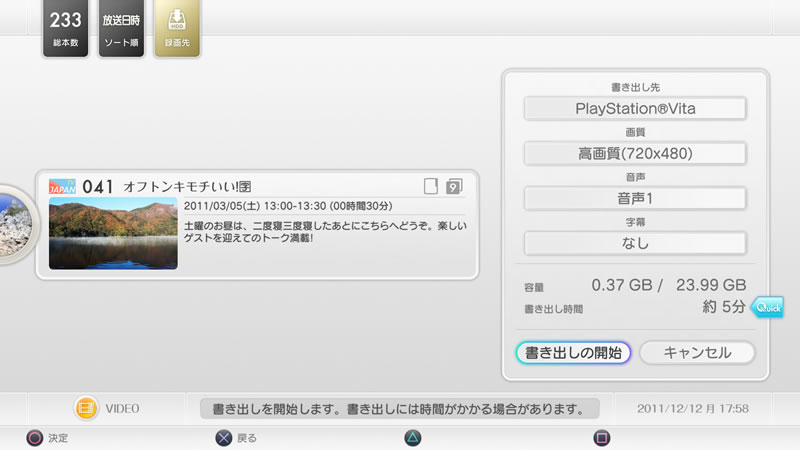Click the number 9 stacked icon
Screen dimensions: 800x450
pyautogui.click(x=454, y=186)
